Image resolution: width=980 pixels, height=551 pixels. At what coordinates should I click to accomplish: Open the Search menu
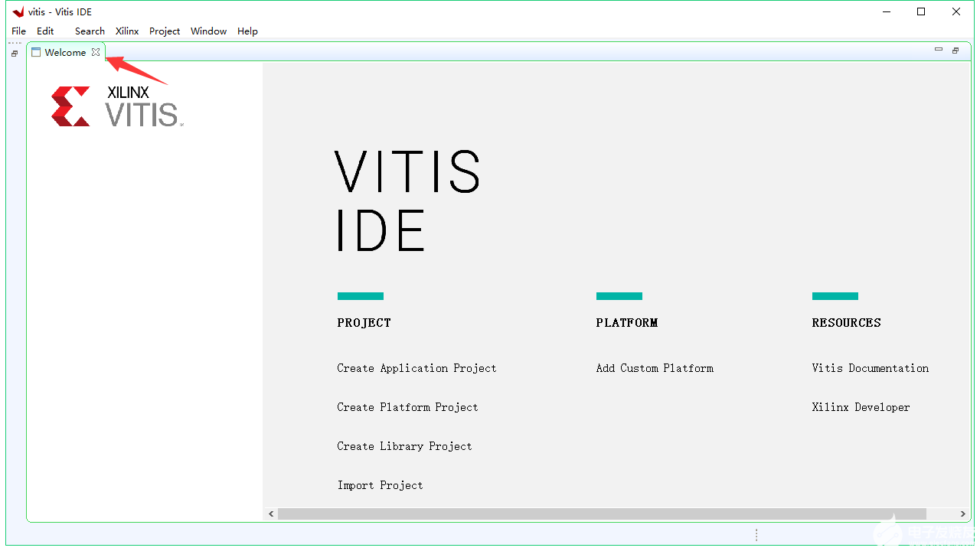tap(90, 31)
